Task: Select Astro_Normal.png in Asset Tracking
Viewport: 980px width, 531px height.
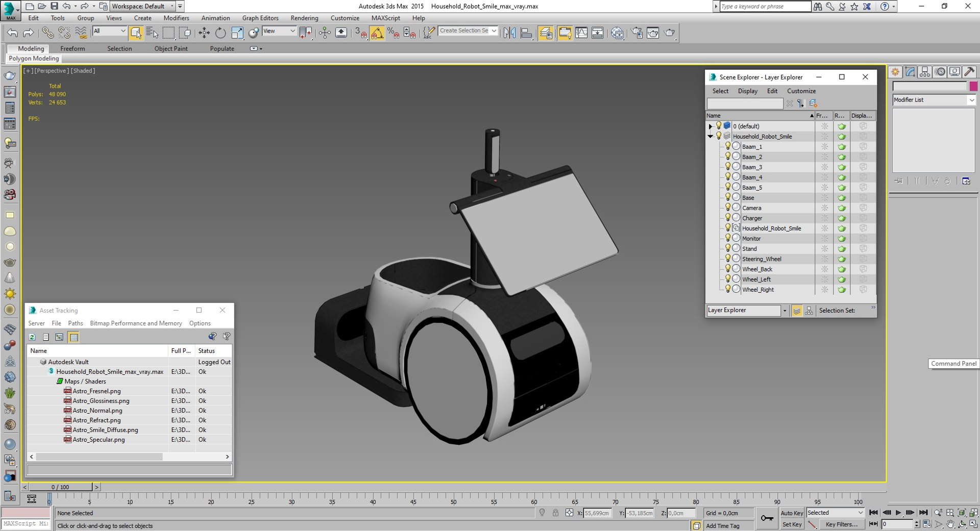Action: pos(97,411)
